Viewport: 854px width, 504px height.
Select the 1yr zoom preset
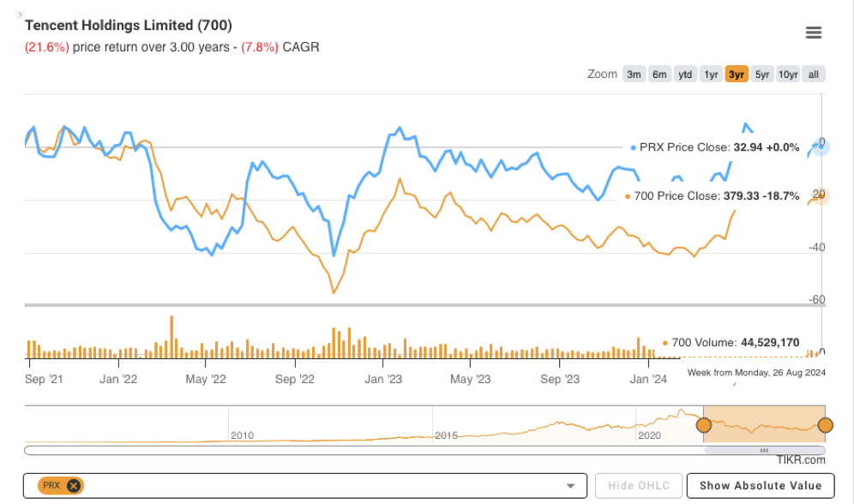pos(711,75)
